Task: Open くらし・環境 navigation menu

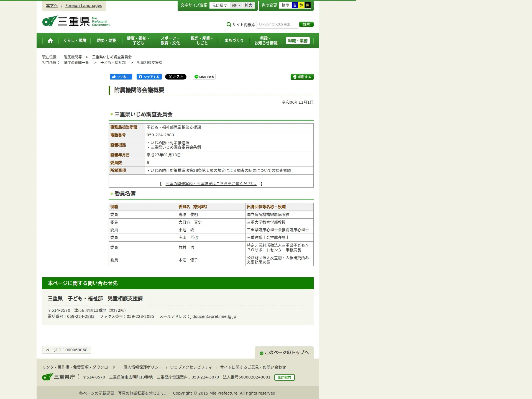Action: (x=75, y=40)
